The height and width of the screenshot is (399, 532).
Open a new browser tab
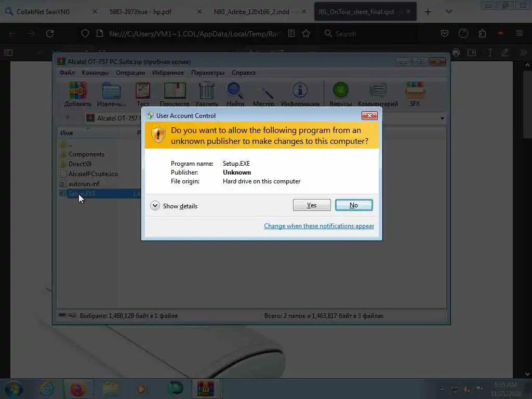click(x=428, y=12)
